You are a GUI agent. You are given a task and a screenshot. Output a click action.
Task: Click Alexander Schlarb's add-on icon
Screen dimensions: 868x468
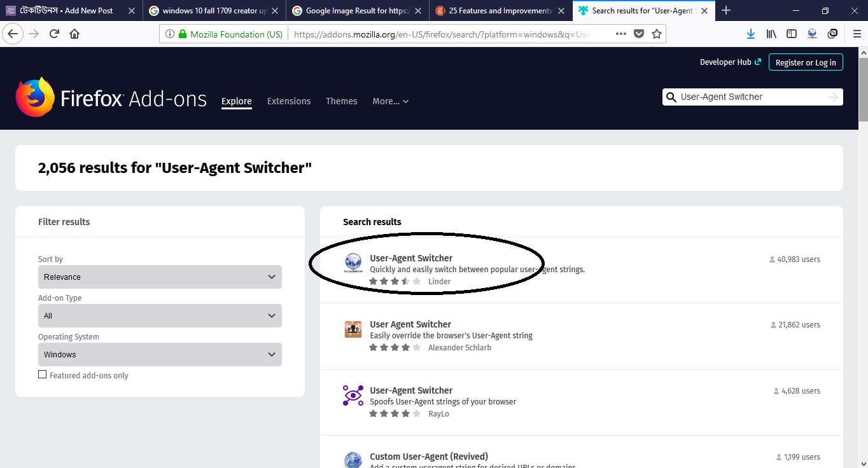[353, 329]
